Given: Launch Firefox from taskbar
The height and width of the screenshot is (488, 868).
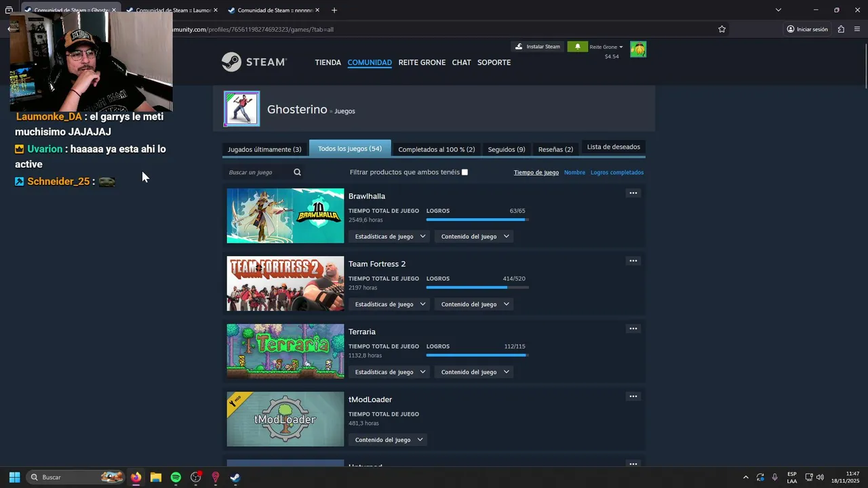Looking at the screenshot, I should click(136, 477).
